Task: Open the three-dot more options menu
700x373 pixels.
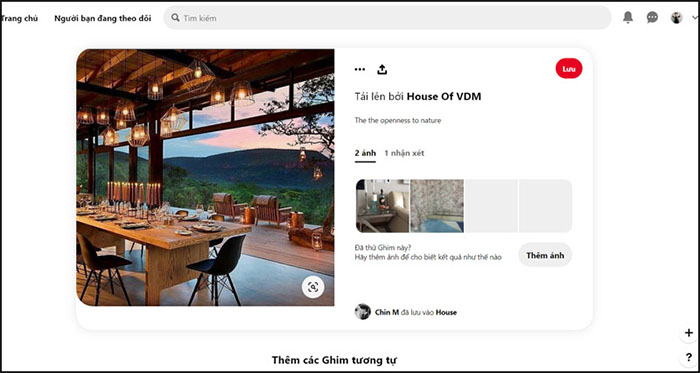Action: coord(359,69)
